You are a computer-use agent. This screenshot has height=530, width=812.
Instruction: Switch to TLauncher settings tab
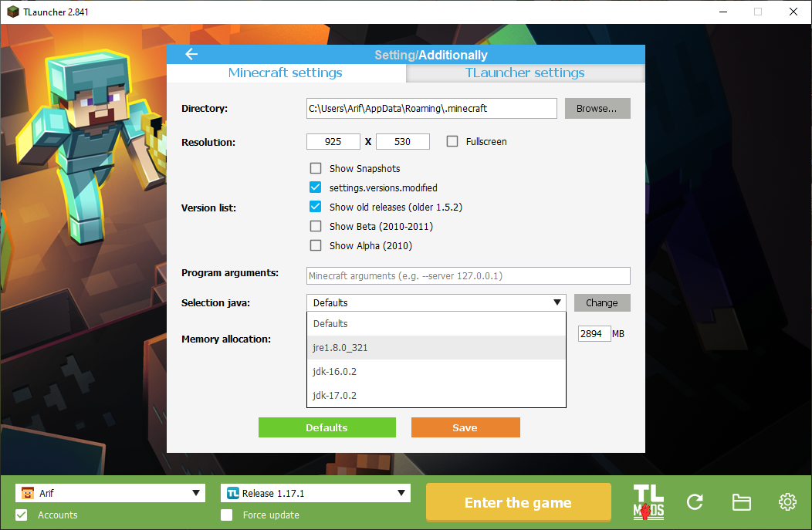point(525,73)
